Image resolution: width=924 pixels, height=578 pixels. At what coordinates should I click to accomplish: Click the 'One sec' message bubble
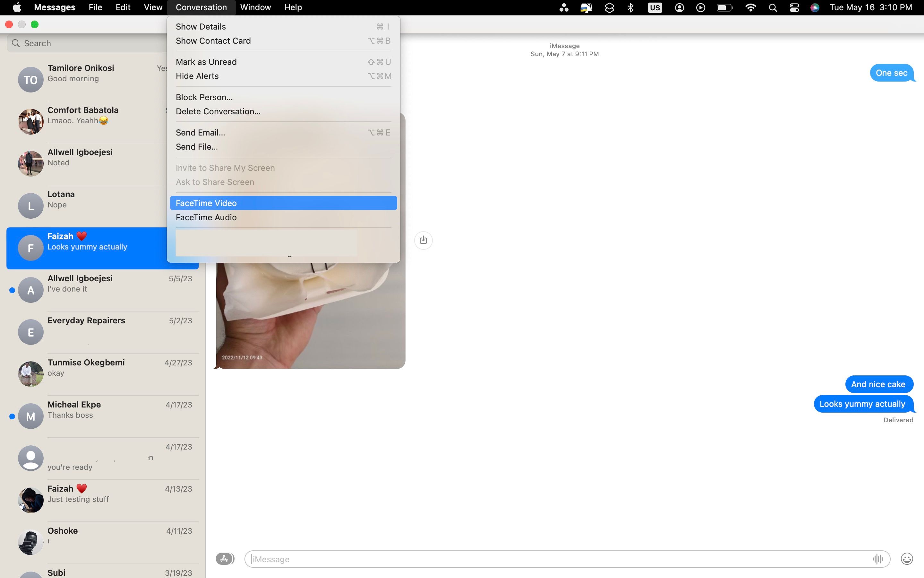[x=892, y=73]
